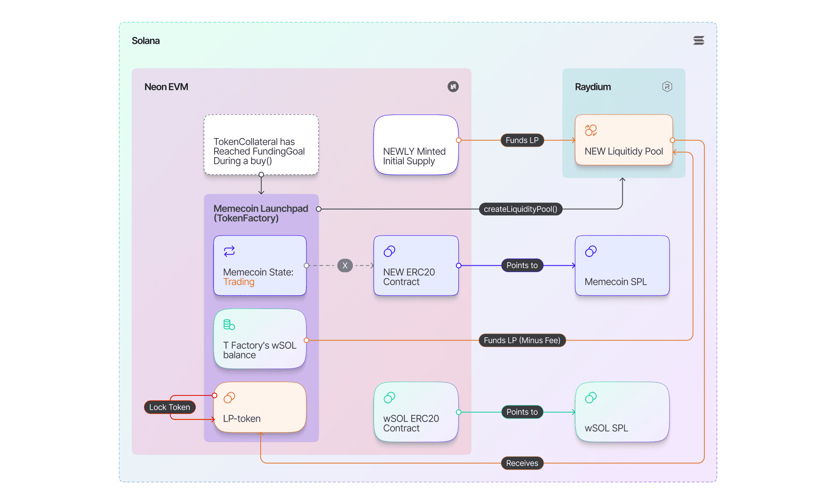This screenshot has width=836, height=504.
Task: Click the createLiquidityPool() label
Action: [520, 209]
